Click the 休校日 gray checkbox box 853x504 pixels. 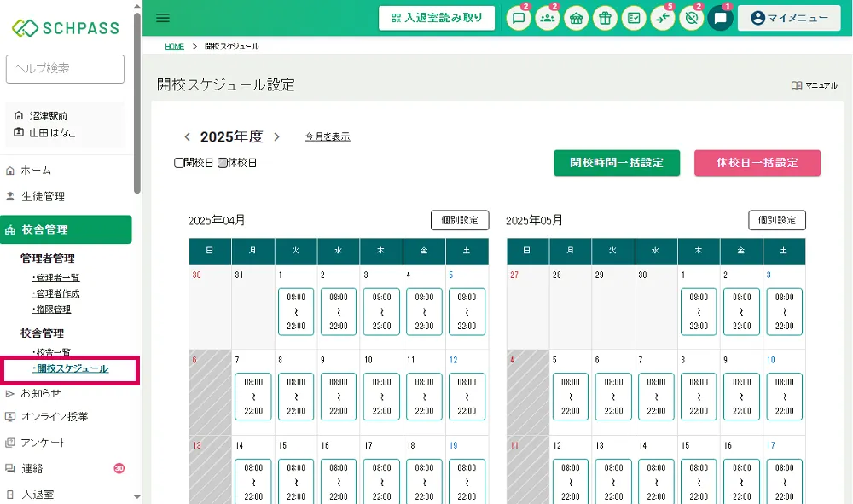223,163
